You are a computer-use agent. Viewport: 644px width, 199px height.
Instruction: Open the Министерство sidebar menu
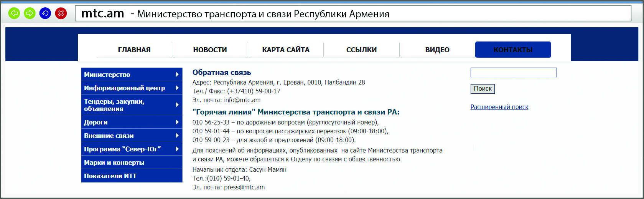tap(132, 75)
